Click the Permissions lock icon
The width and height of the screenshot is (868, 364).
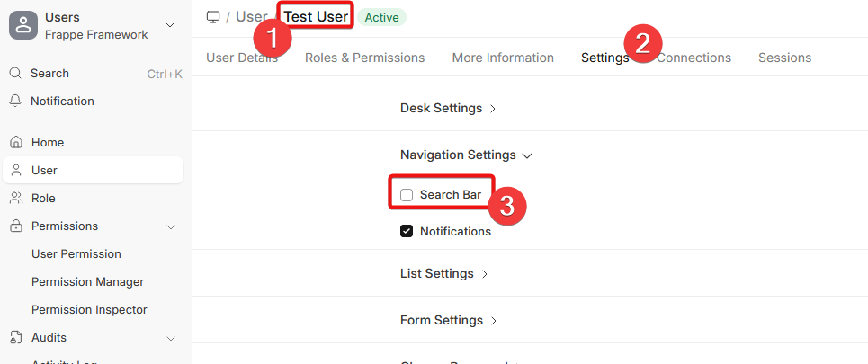point(15,226)
